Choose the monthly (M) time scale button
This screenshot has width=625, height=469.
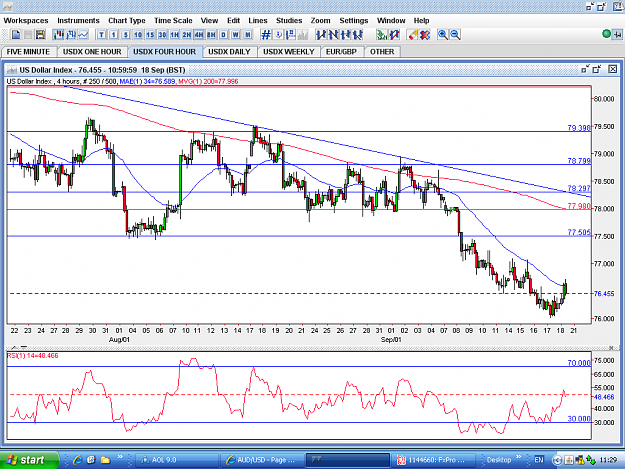248,35
